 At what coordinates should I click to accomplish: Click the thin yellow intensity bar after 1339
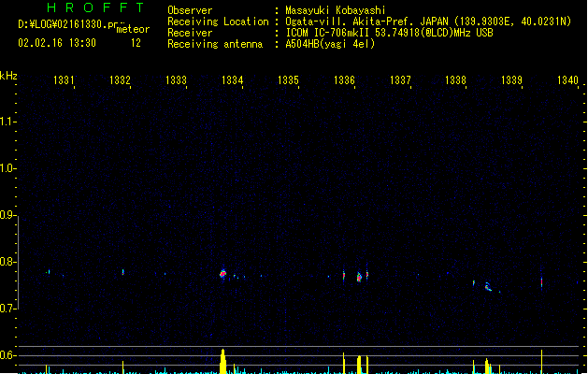tap(541, 362)
